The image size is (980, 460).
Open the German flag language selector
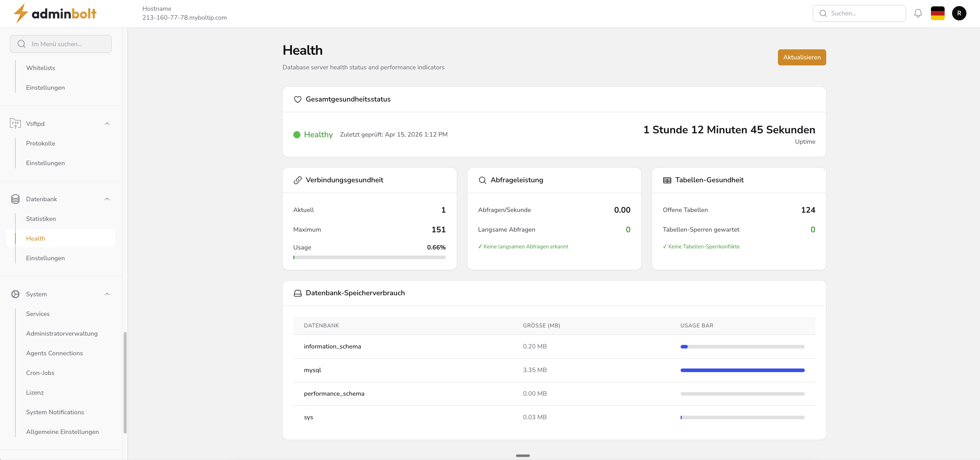[937, 13]
